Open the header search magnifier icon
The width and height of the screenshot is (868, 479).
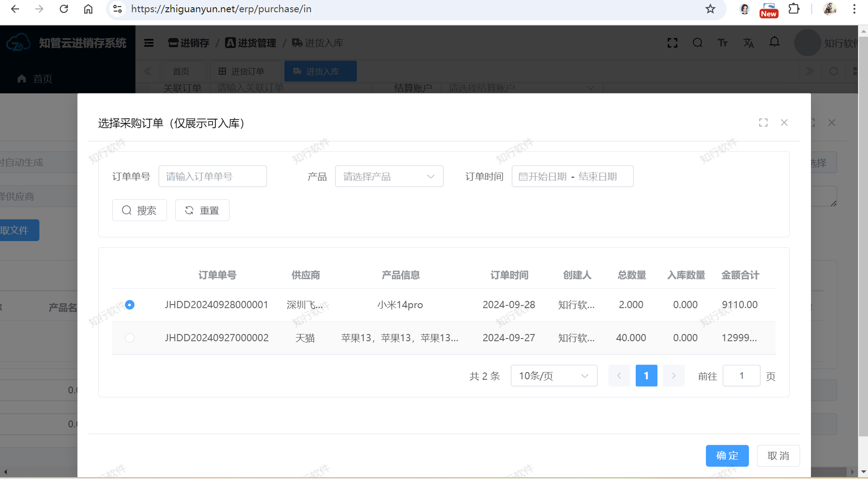pos(697,43)
